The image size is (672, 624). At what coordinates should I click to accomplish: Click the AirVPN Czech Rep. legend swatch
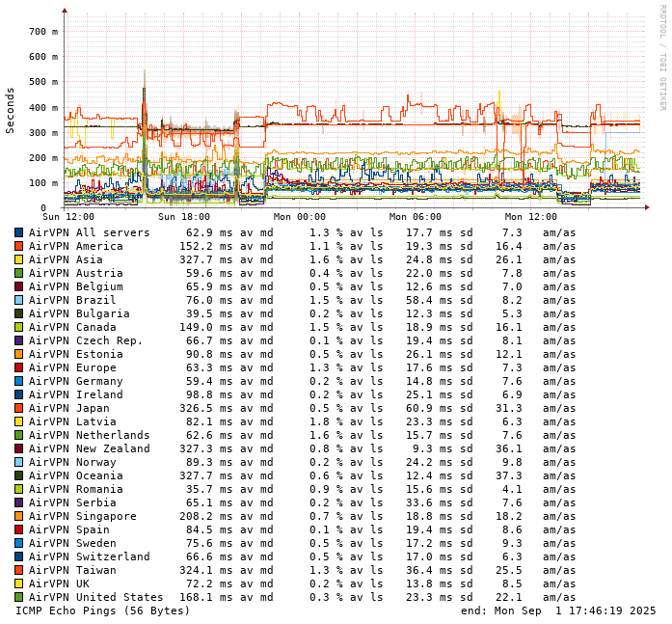pyautogui.click(x=19, y=340)
